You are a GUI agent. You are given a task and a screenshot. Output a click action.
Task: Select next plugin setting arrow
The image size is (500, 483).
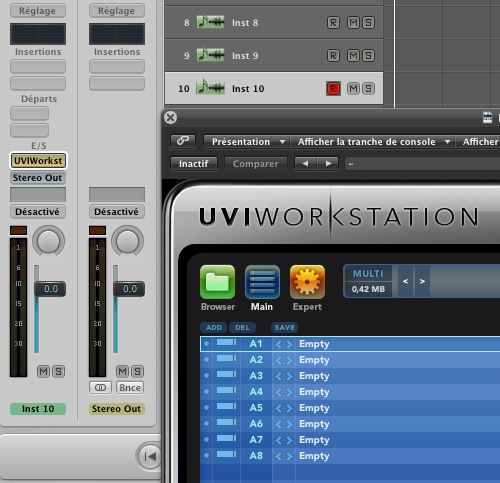328,164
